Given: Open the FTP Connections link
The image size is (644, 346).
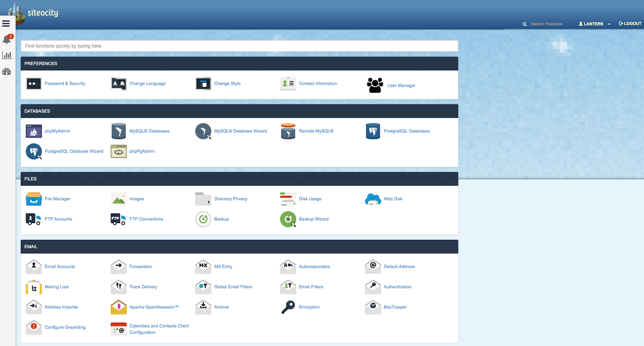Looking at the screenshot, I should (146, 219).
